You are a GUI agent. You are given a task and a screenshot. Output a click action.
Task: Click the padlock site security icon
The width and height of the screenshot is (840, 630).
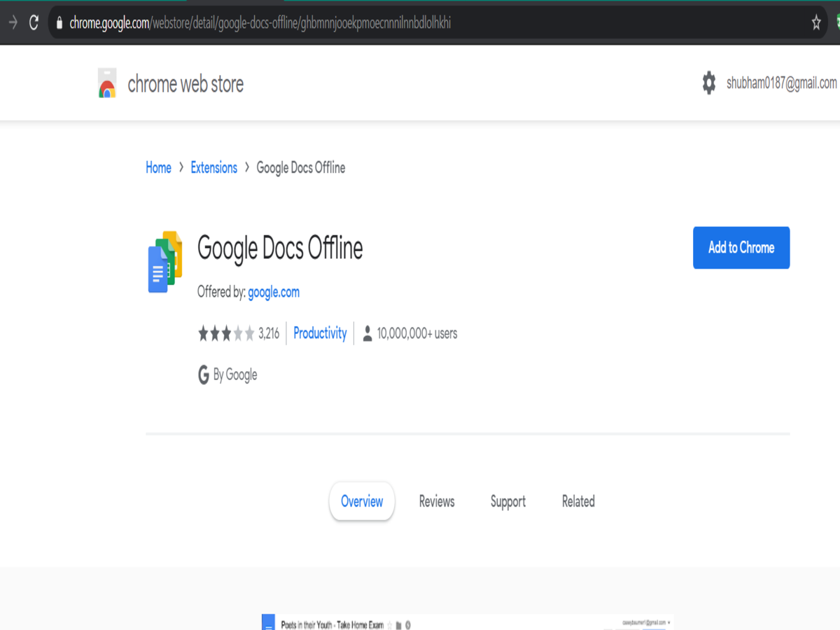(59, 23)
